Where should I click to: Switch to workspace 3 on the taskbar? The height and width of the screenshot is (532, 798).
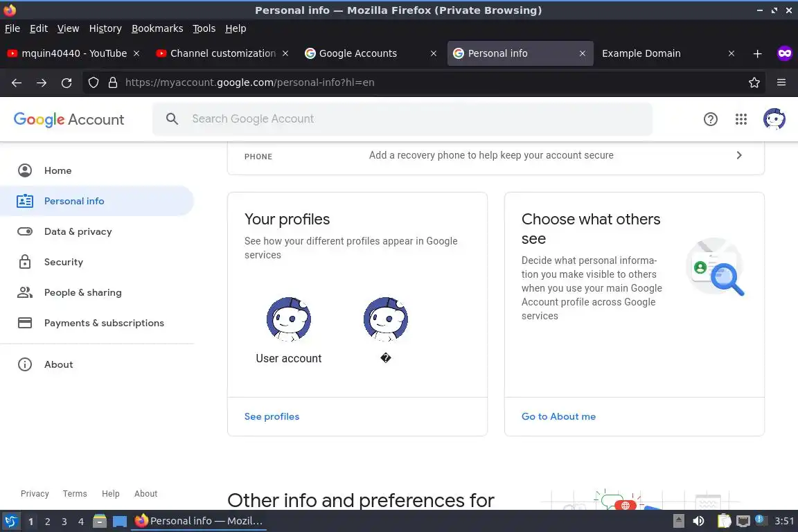(x=64, y=522)
